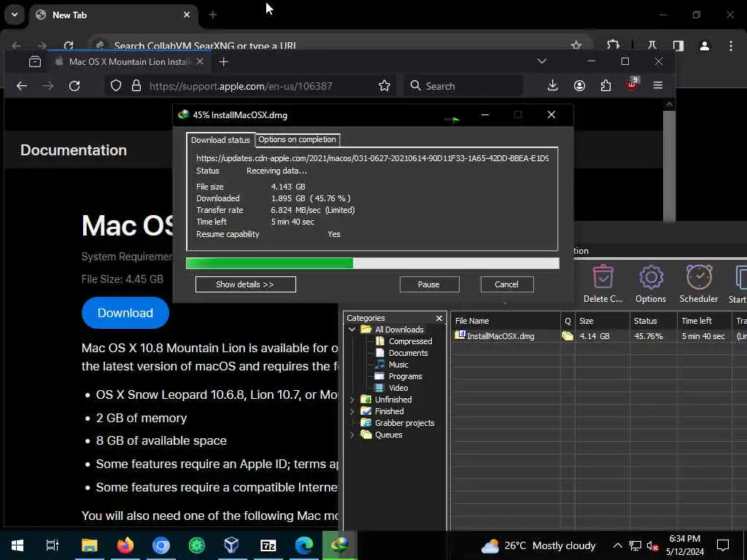747x560 pixels.
Task: Click the Q queue column header
Action: click(x=568, y=321)
